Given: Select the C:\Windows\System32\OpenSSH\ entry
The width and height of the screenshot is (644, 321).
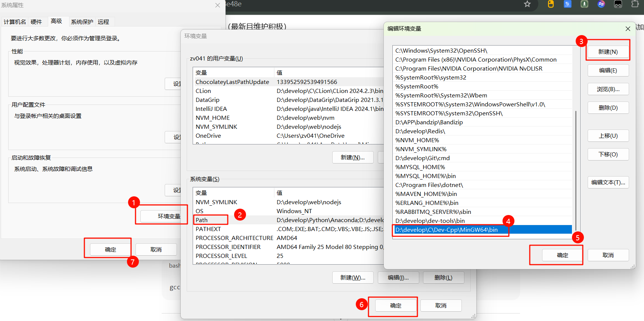Looking at the screenshot, I should [x=482, y=51].
